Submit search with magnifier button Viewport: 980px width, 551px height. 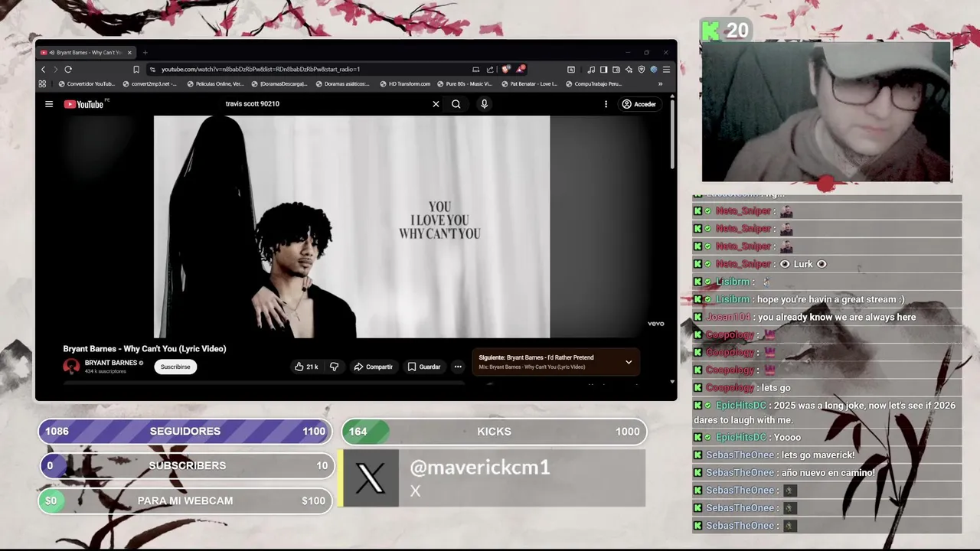click(x=456, y=104)
